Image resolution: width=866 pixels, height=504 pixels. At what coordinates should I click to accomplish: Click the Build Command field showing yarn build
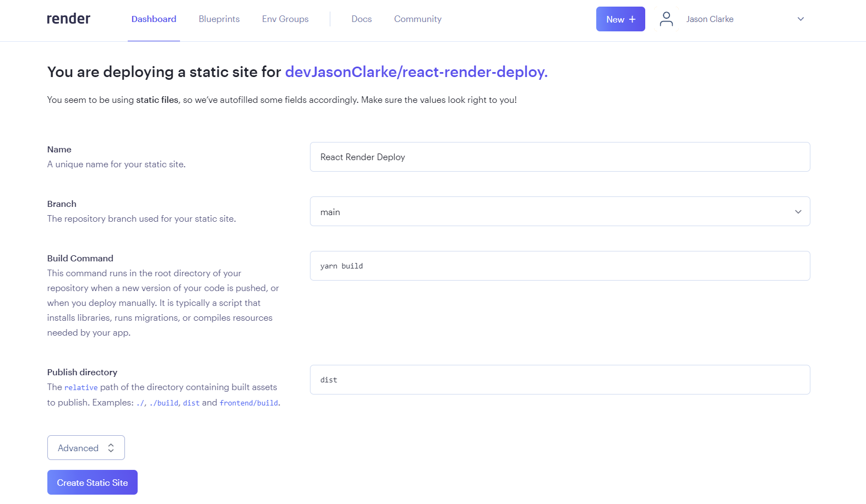tap(560, 266)
